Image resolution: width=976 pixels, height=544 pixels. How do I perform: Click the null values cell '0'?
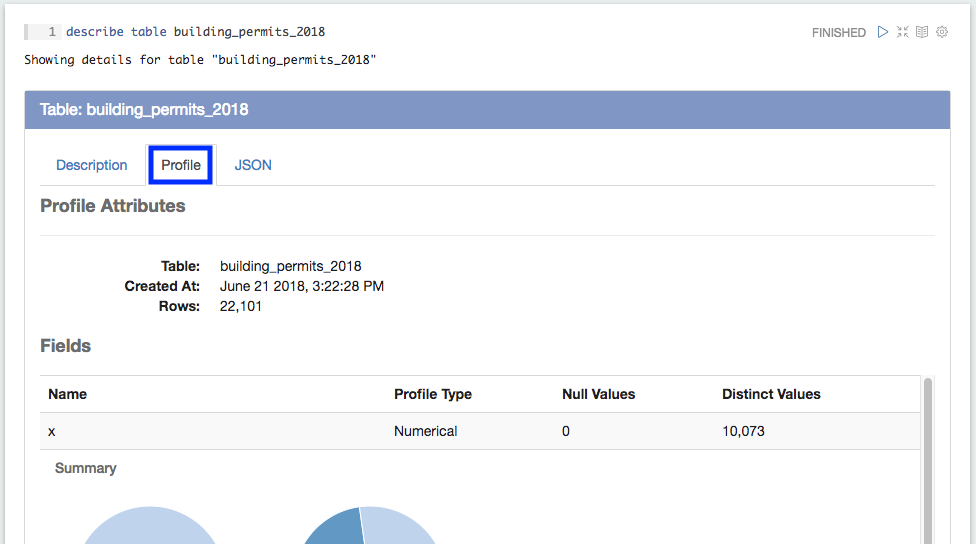[x=566, y=431]
